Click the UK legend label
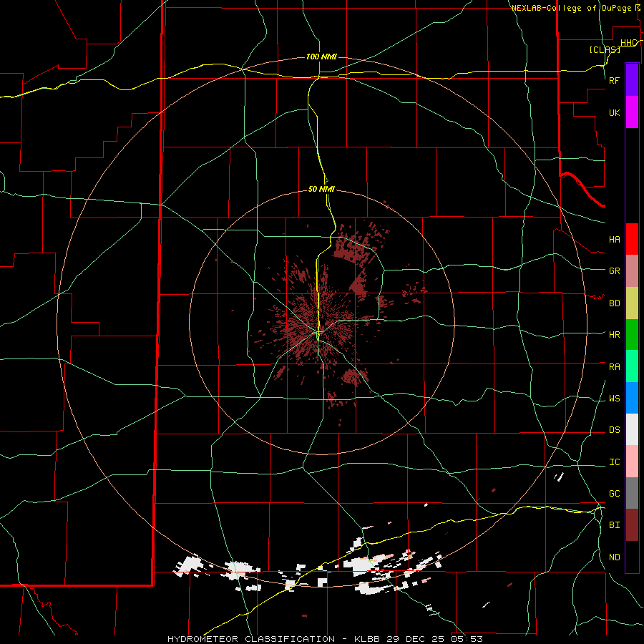 pyautogui.click(x=614, y=112)
